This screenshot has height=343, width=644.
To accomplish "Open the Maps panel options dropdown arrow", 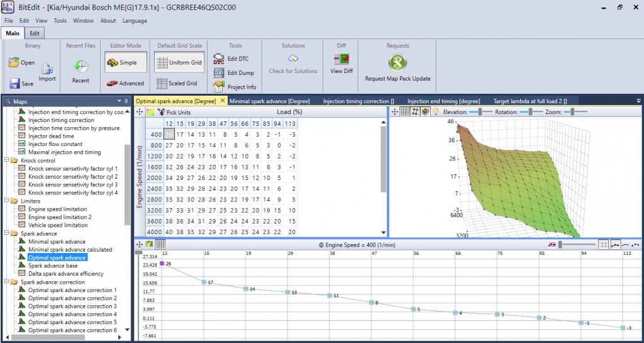I will (119, 101).
